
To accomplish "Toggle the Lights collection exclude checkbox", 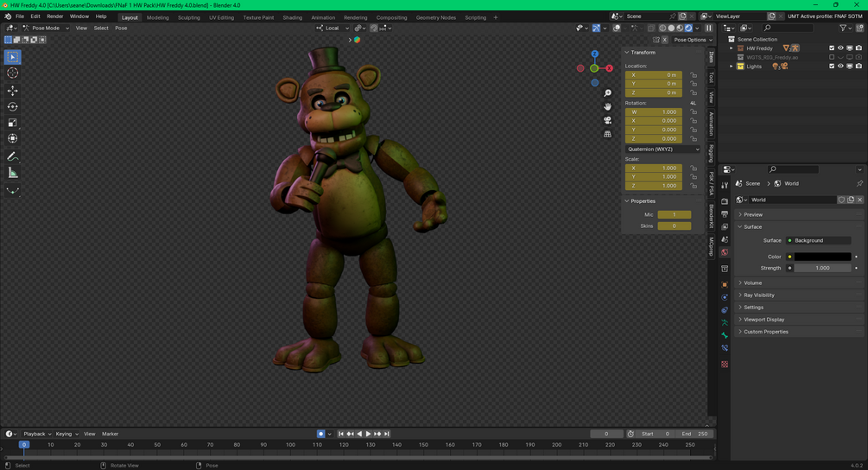I will click(832, 67).
